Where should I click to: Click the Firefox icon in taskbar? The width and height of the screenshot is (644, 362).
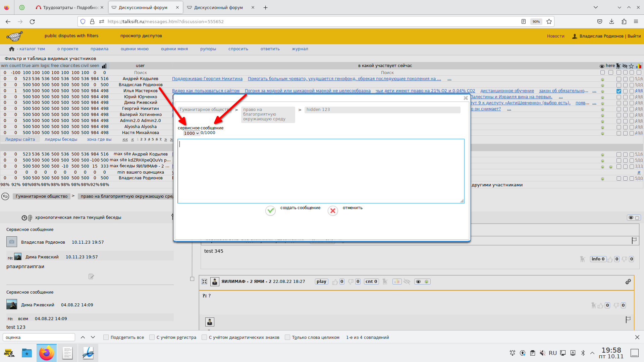(x=47, y=353)
